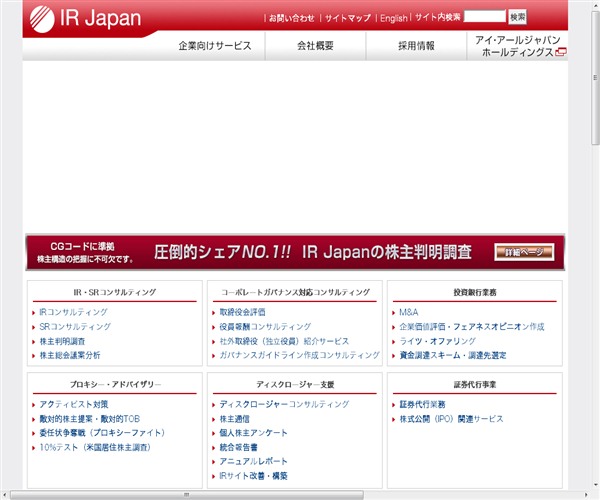Open 資金調達スキーム・調達先選定 link
This screenshot has width=600, height=500.
click(453, 355)
